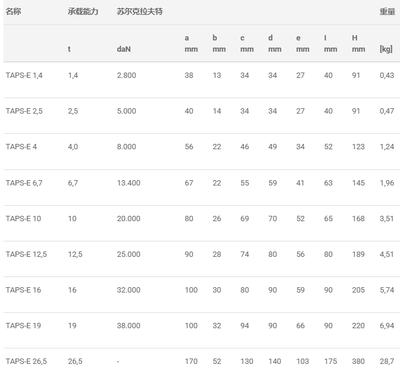Click the 32.000 daN value
The width and height of the screenshot is (400, 374).
(129, 290)
